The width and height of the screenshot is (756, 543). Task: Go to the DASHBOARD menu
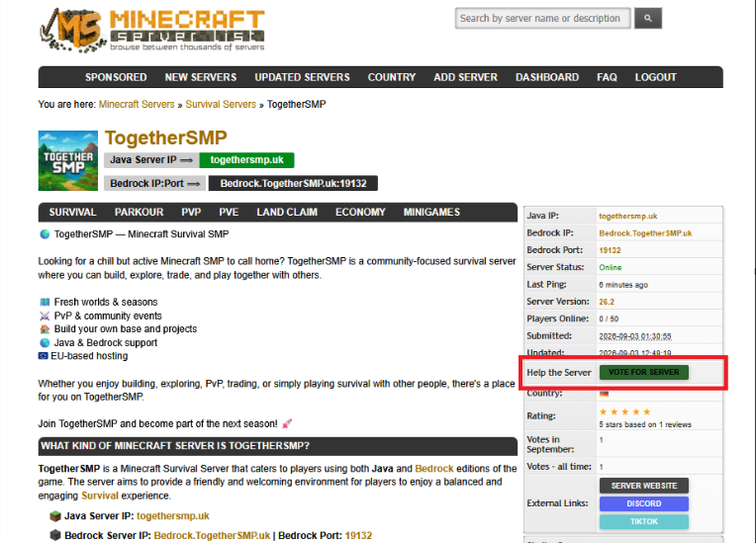547,77
